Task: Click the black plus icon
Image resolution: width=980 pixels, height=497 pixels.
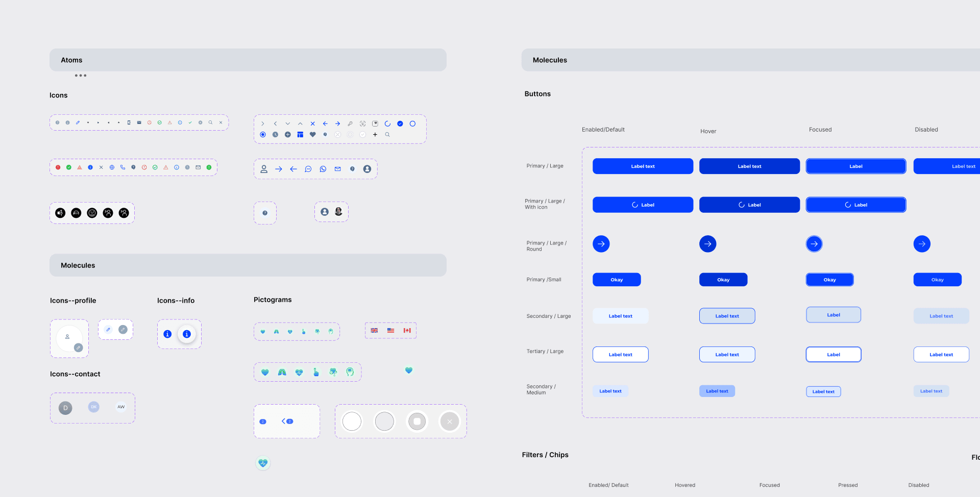Action: point(375,135)
